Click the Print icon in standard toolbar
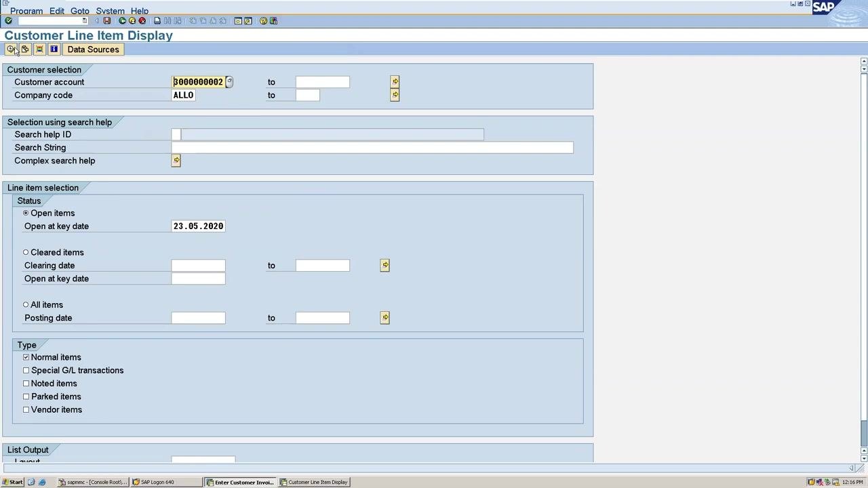The image size is (868, 488). [157, 21]
